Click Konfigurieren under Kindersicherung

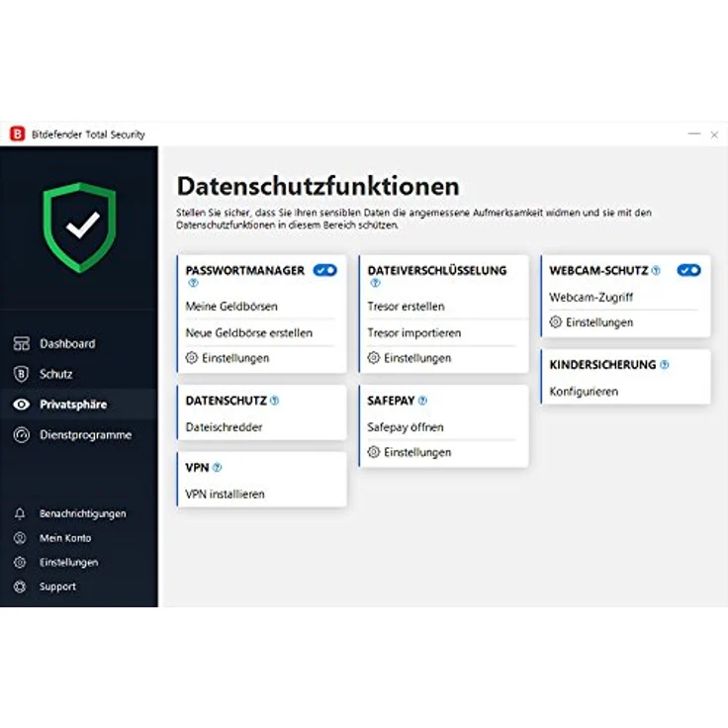pyautogui.click(x=584, y=392)
